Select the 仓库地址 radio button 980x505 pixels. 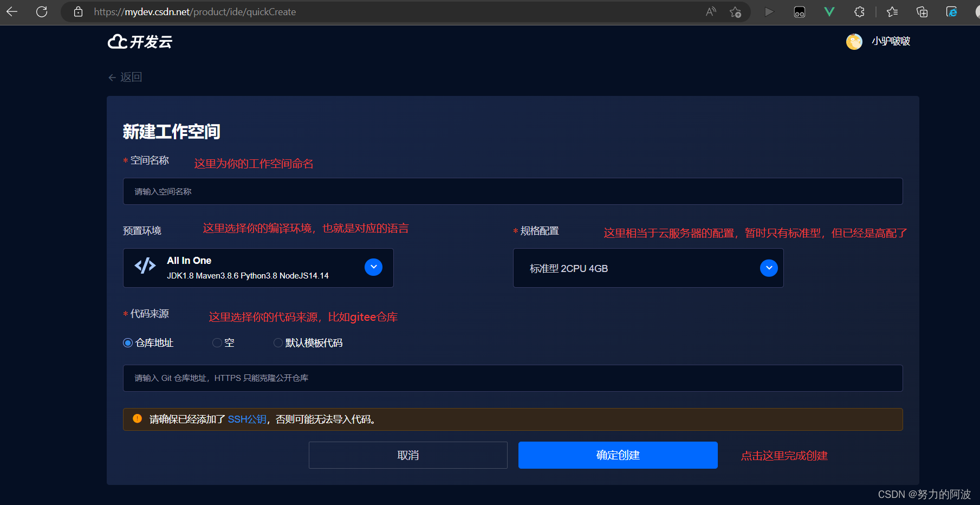pos(128,343)
